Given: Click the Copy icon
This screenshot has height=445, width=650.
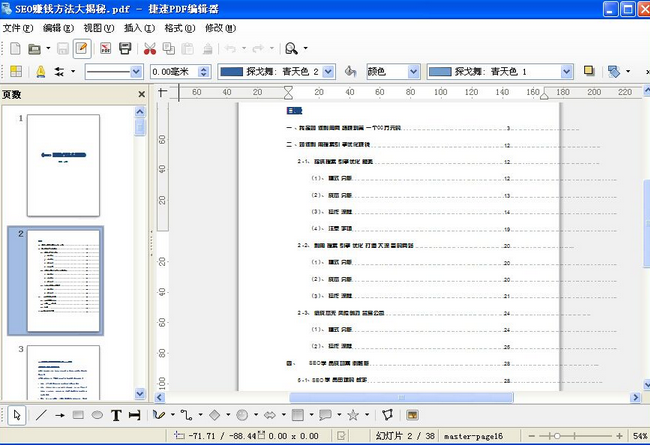Looking at the screenshot, I should (x=169, y=49).
